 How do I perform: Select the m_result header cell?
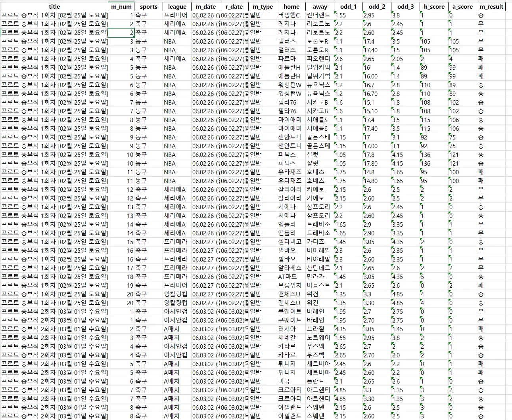pos(491,6)
